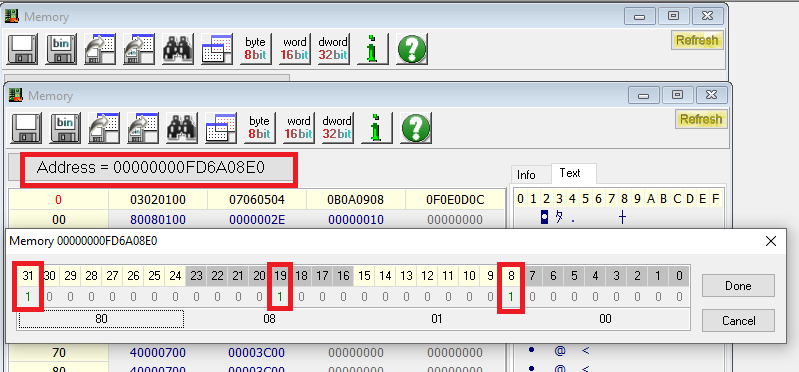Select memory cell 00000010
Screen dimensions: 799x372
click(x=356, y=220)
